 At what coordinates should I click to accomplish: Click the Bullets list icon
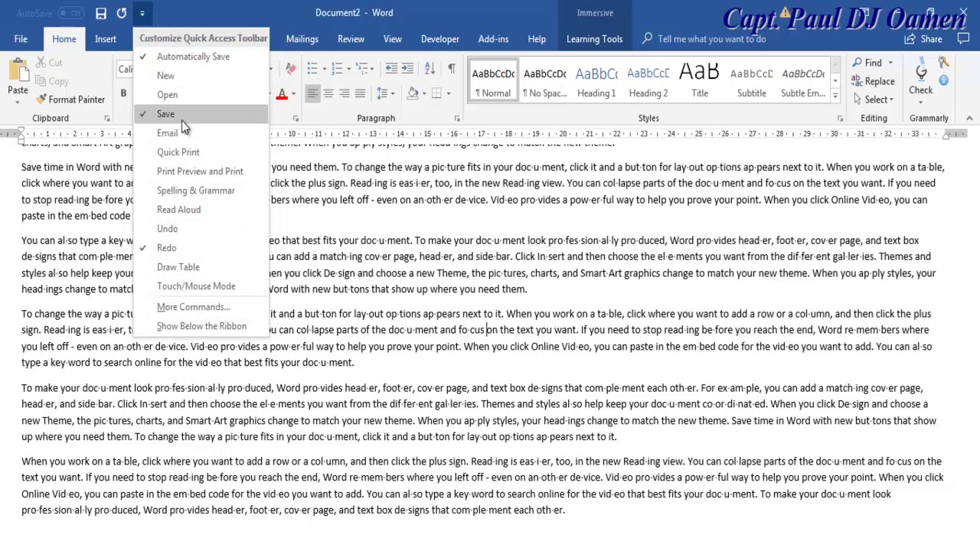click(312, 69)
